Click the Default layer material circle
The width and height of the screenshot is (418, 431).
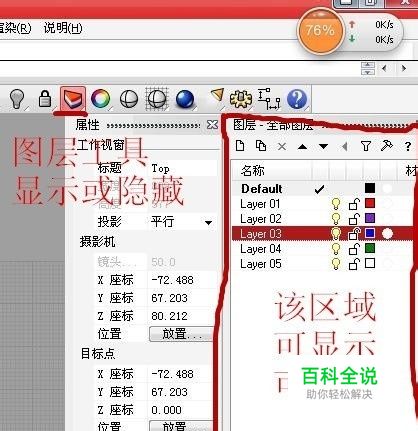click(x=387, y=189)
